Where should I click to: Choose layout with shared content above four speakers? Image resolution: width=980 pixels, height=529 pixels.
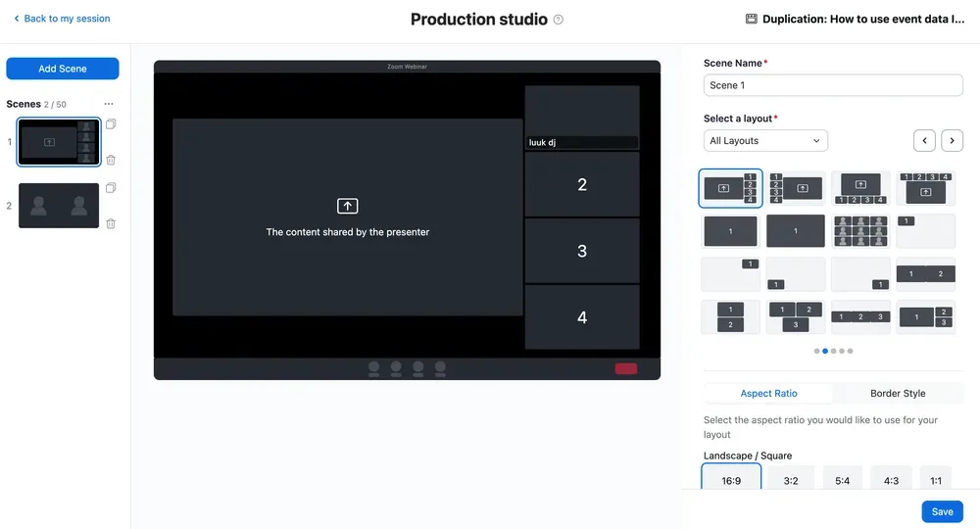pyautogui.click(x=860, y=188)
